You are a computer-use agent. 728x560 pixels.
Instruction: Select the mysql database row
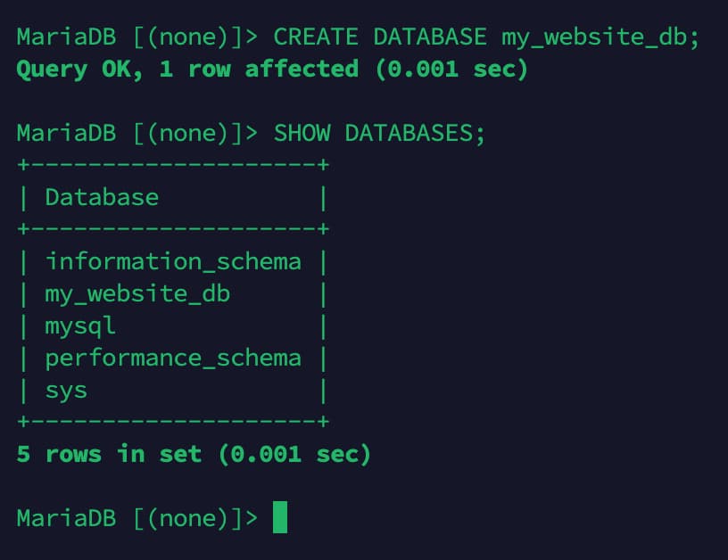(x=80, y=325)
